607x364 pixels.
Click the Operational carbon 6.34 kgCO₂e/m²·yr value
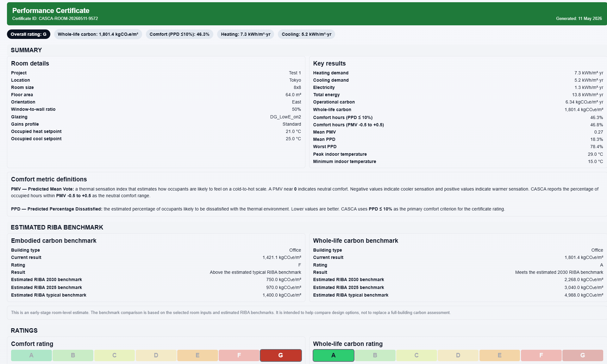[x=584, y=102]
